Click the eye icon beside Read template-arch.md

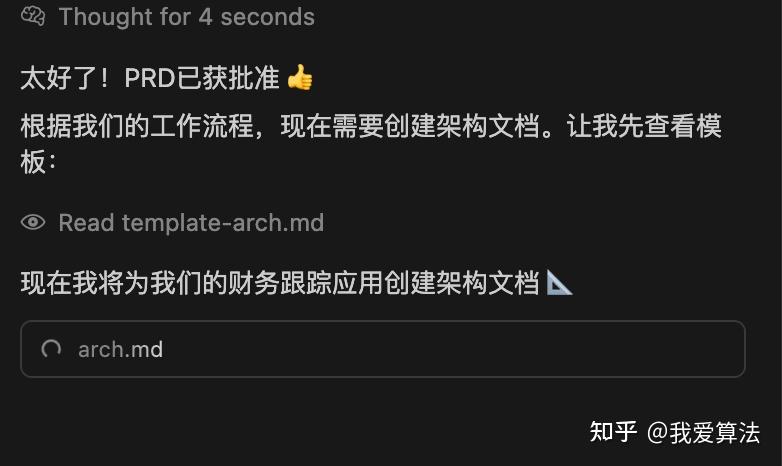pos(33,222)
